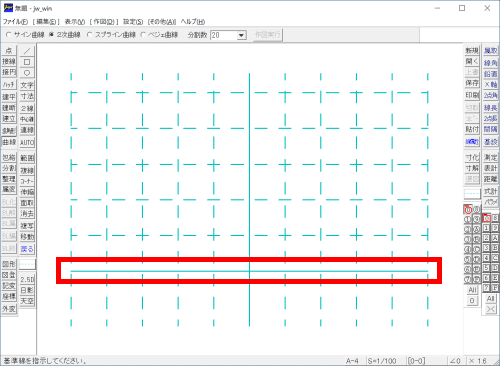Click the ∠0 axis angle status button
The image size is (500, 366).
coord(455,361)
